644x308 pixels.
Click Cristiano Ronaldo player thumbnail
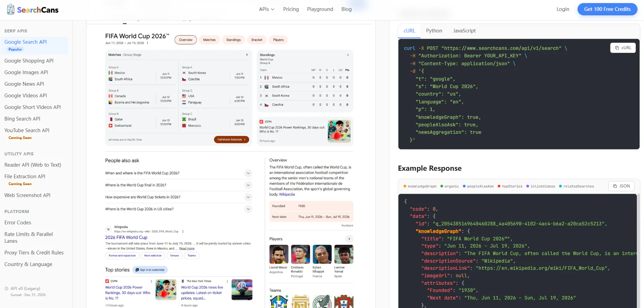click(x=301, y=254)
